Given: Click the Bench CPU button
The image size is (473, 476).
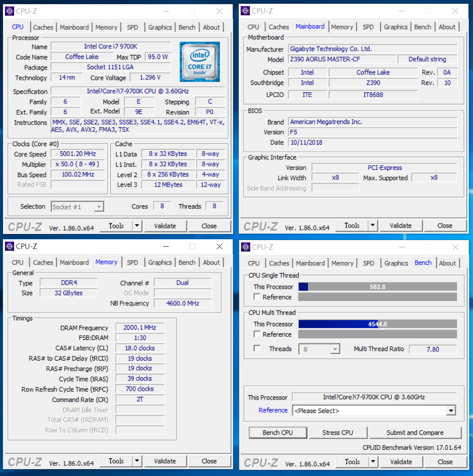Looking at the screenshot, I should (x=278, y=432).
